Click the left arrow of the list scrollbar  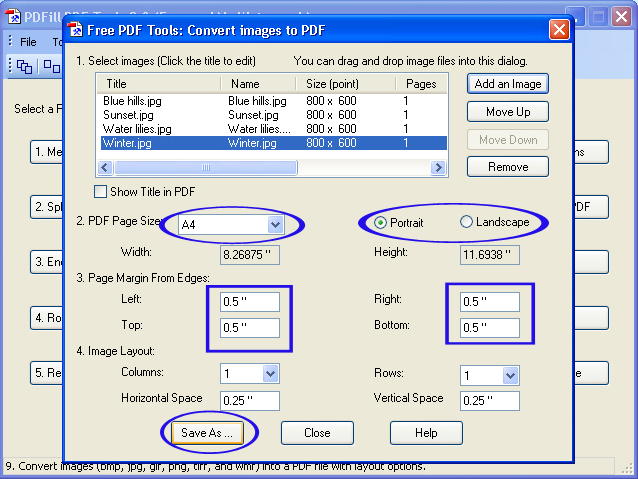point(105,167)
